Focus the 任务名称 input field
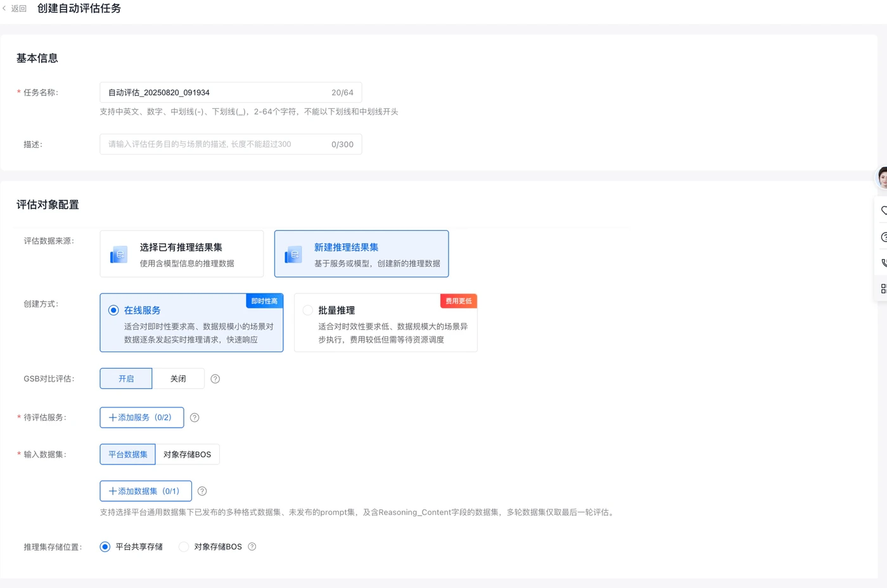 [x=231, y=93]
